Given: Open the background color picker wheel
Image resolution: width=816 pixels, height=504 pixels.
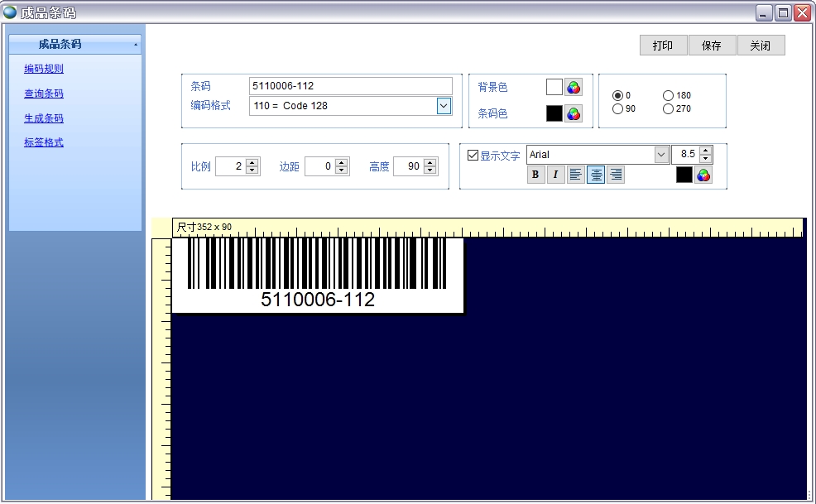Looking at the screenshot, I should [574, 88].
